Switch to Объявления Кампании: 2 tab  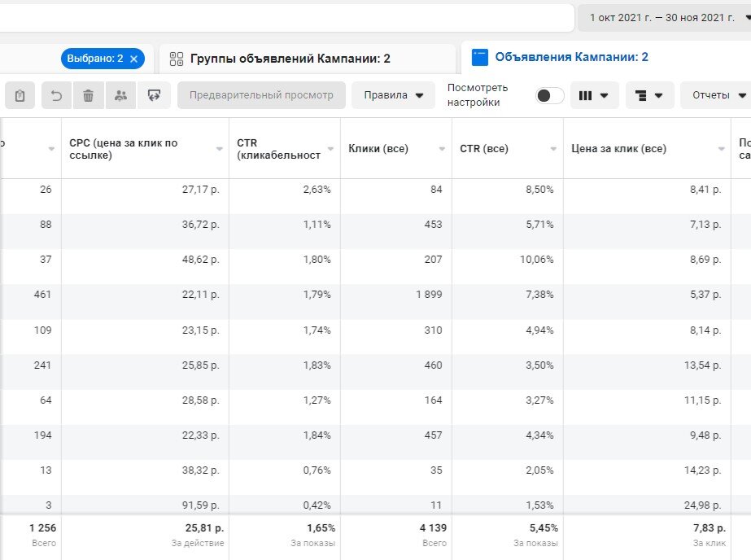(x=606, y=57)
